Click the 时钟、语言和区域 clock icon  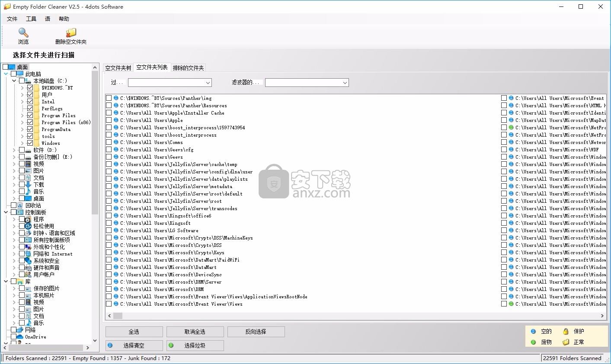28,233
